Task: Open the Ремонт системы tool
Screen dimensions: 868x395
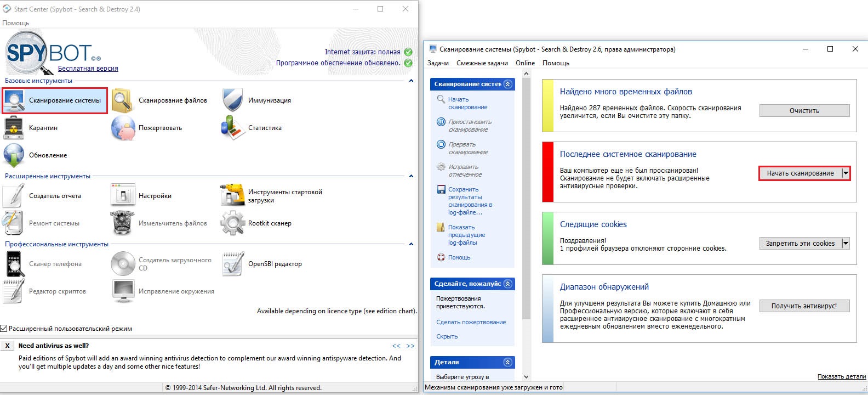Action: 42,223
